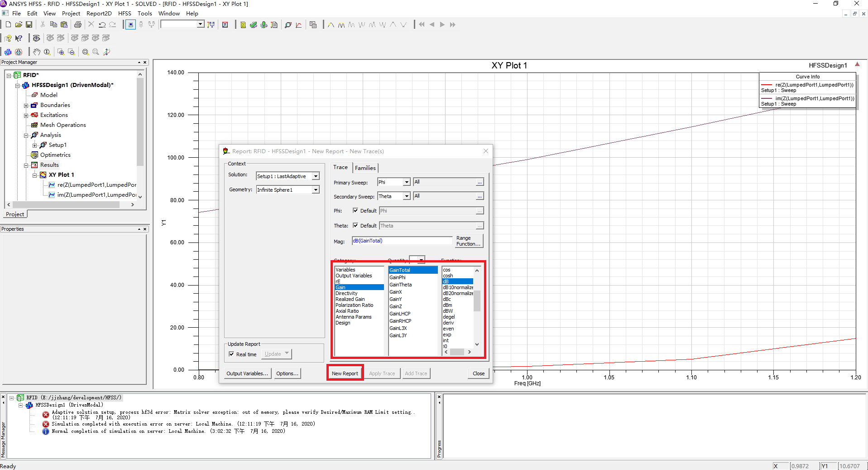Select GainTheta in the Quantity list
The width and height of the screenshot is (868, 470).
click(401, 285)
